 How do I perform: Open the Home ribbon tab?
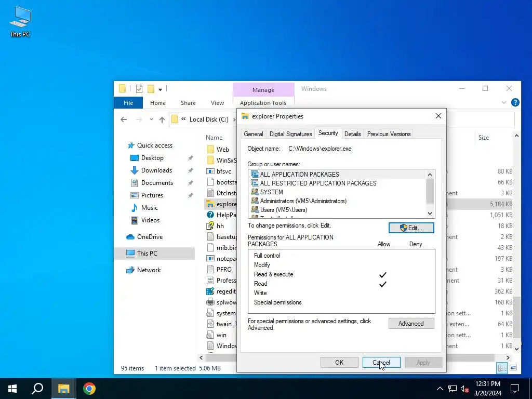(158, 103)
